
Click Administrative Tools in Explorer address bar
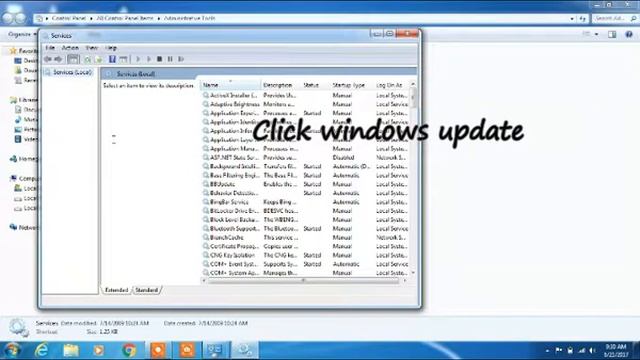tap(189, 18)
